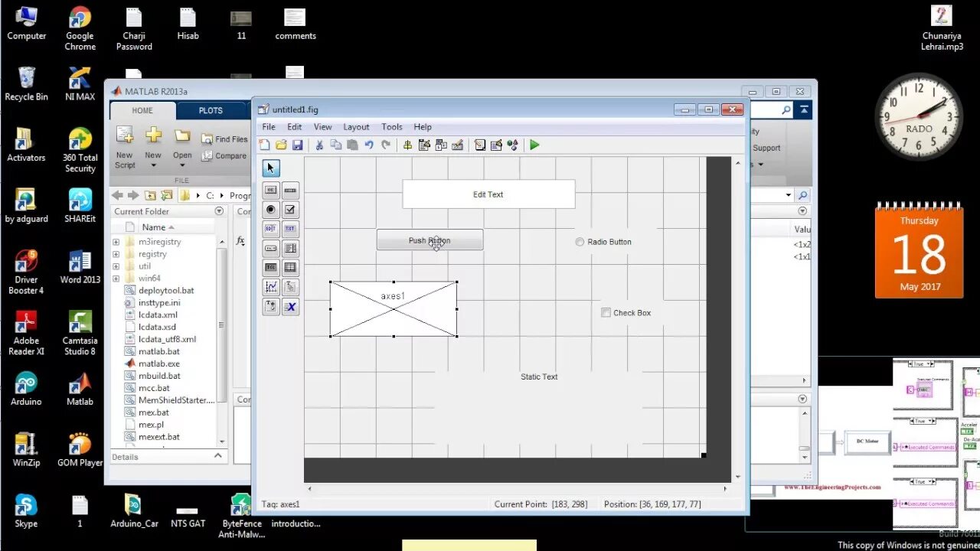This screenshot has width=980, height=551.
Task: Select the Check Box on the canvas
Action: coord(626,312)
